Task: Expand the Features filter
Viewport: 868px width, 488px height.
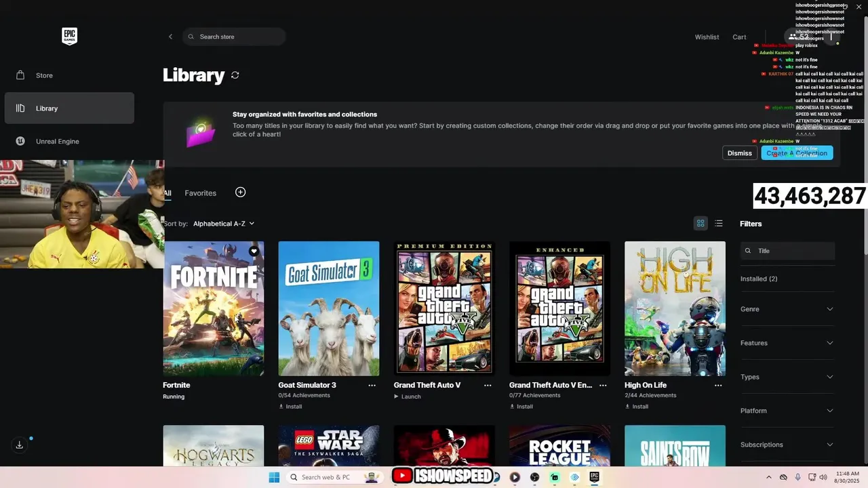Action: click(787, 343)
